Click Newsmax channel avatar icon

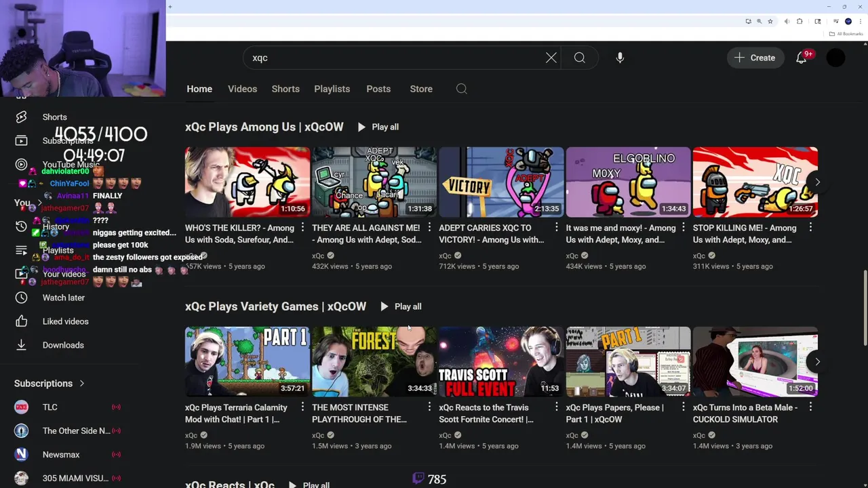[21, 455]
